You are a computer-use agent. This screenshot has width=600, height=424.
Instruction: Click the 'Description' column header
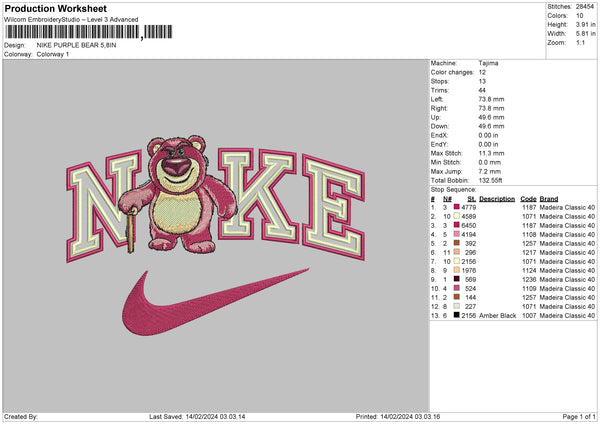coord(497,199)
